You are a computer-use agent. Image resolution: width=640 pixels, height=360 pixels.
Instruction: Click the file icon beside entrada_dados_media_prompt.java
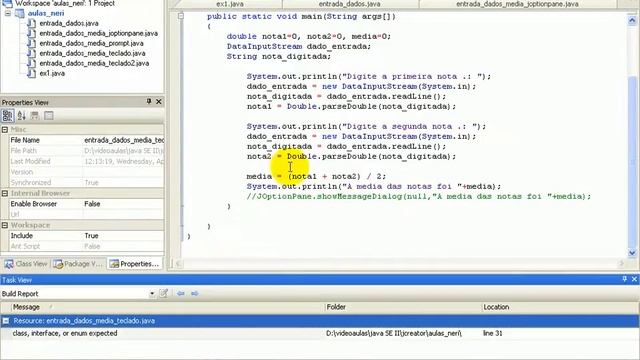31,43
